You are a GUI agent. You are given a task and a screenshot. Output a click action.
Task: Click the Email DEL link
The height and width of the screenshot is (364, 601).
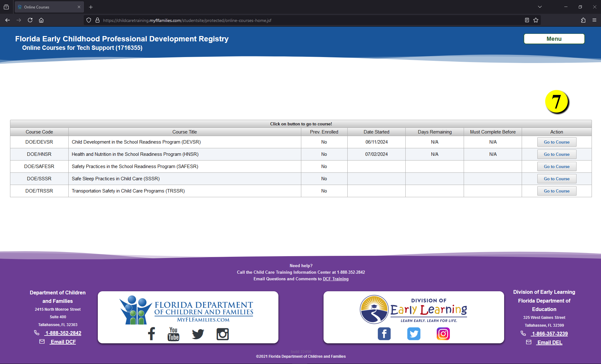click(550, 342)
